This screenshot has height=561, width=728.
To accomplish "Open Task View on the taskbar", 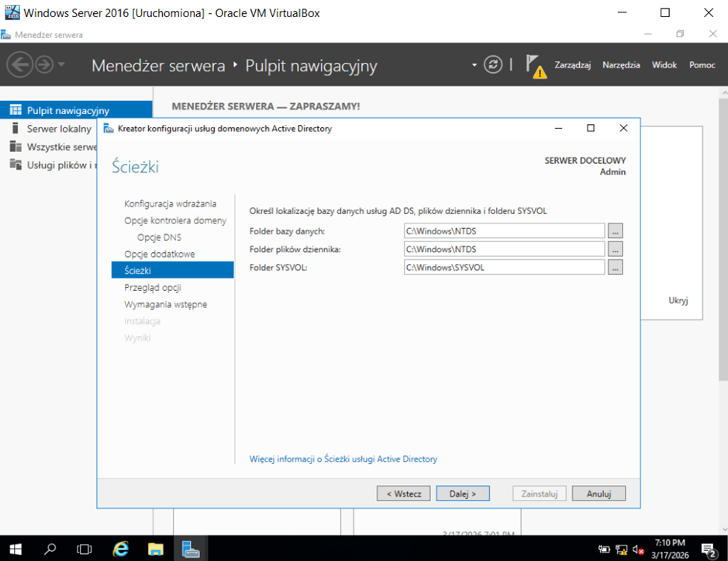I will (x=85, y=549).
